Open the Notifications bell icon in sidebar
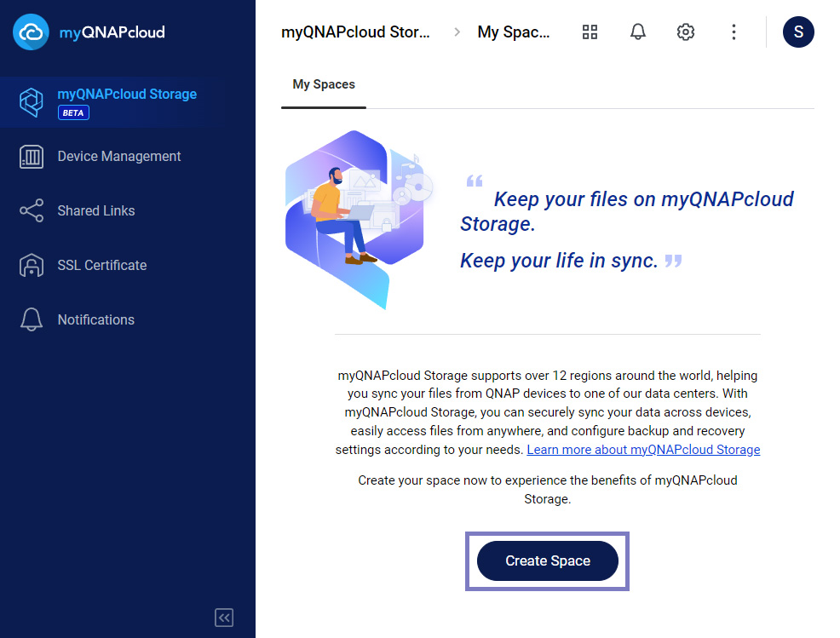 (32, 320)
